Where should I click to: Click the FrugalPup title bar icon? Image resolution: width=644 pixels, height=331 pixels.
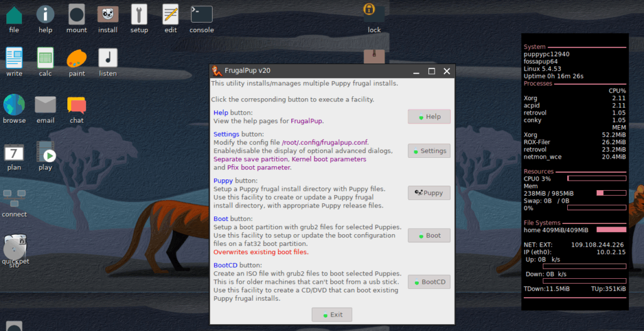pos(217,70)
